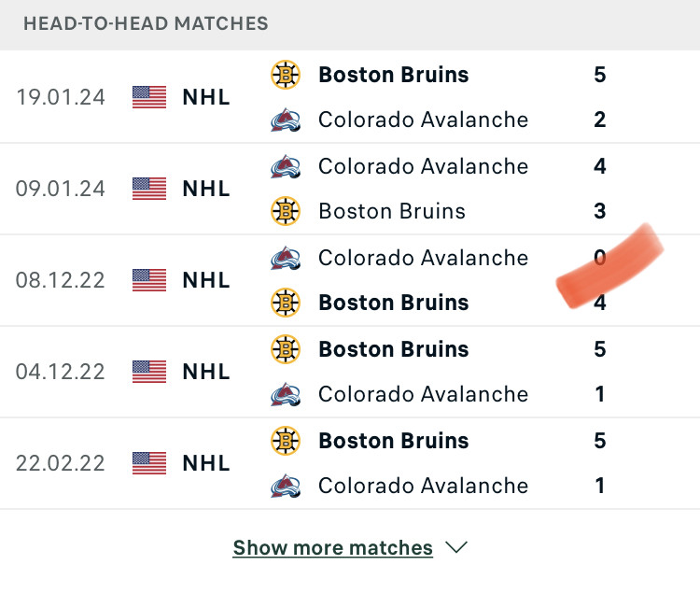Image resolution: width=700 pixels, height=593 pixels.
Task: Open Boston Bruins team name in 04.12.22 match
Action: [393, 349]
